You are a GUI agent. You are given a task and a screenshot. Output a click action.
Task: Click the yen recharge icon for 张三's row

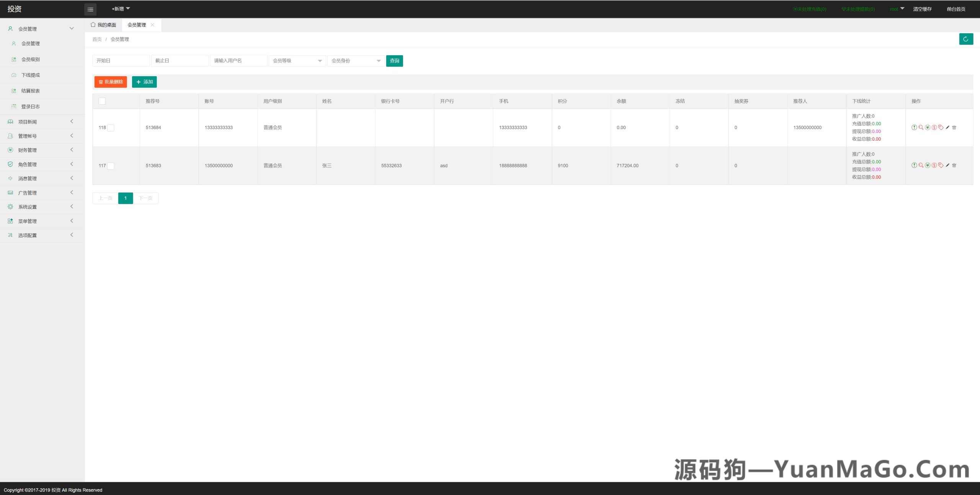pos(927,166)
